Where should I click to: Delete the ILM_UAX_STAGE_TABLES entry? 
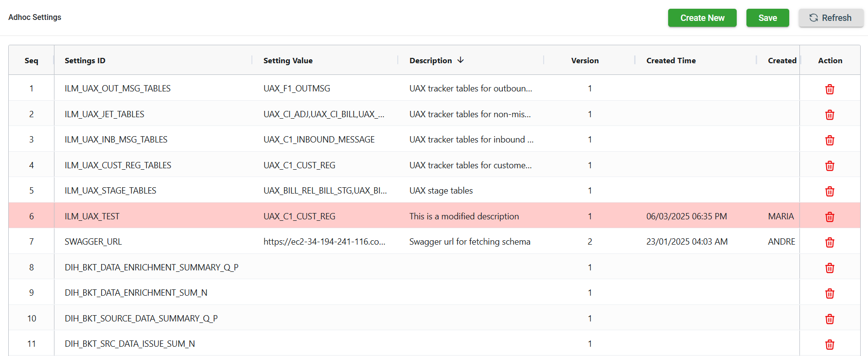[830, 191]
